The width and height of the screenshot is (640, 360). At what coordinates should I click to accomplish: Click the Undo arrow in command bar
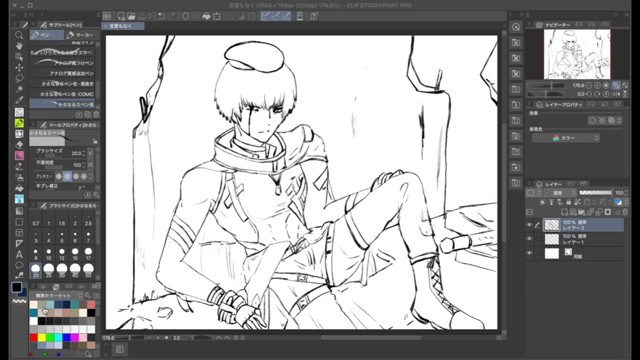click(161, 16)
